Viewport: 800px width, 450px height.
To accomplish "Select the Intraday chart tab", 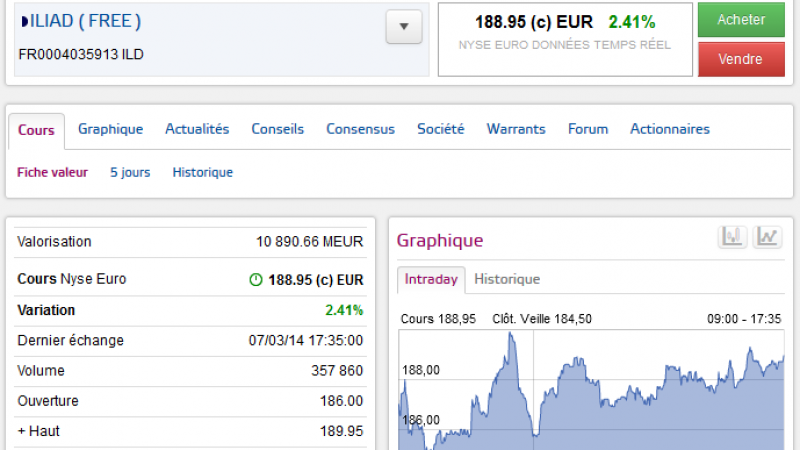I will click(431, 279).
